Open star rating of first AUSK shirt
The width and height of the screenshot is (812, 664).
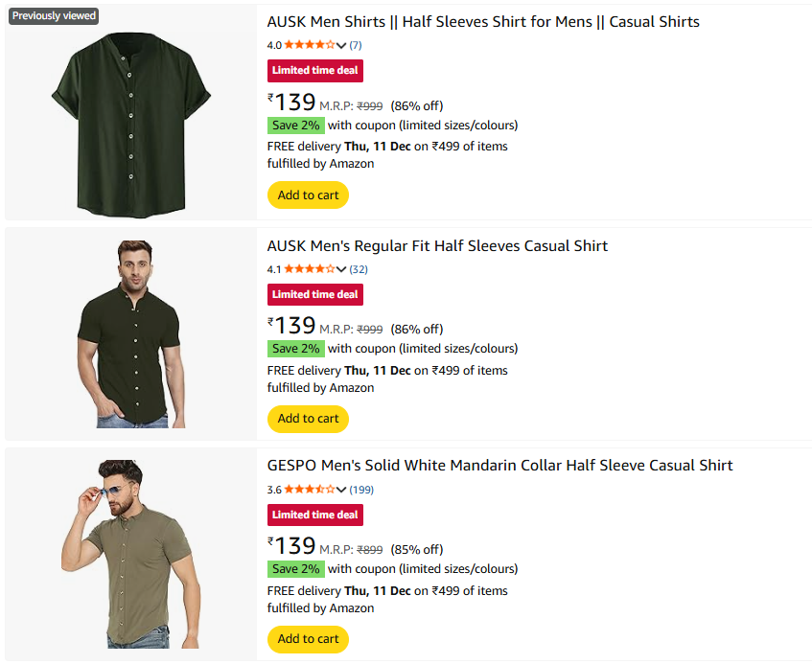tap(310, 45)
